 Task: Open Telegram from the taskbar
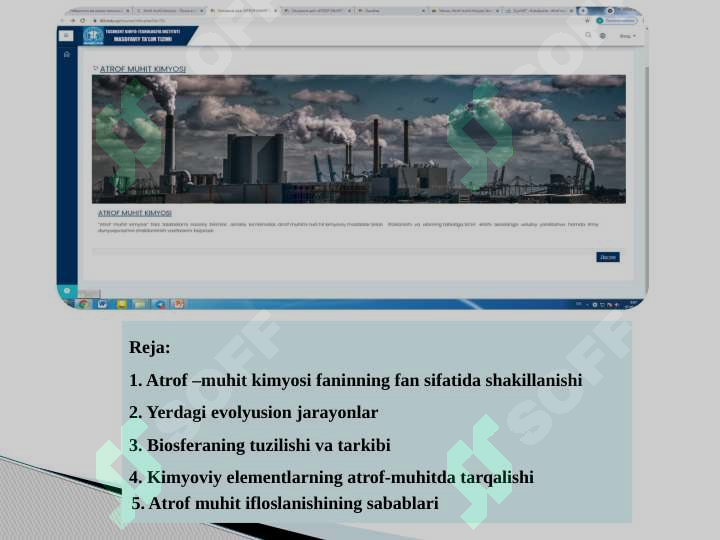[x=160, y=304]
